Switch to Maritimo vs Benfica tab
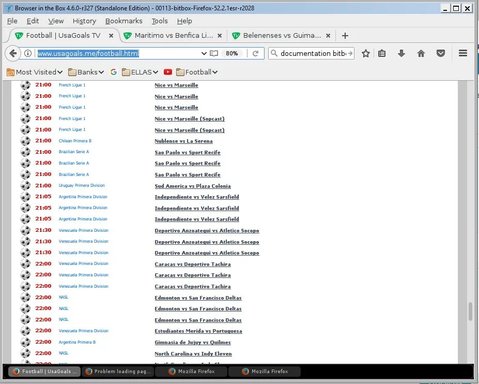Viewport: 479px width, 384px height. click(x=173, y=36)
